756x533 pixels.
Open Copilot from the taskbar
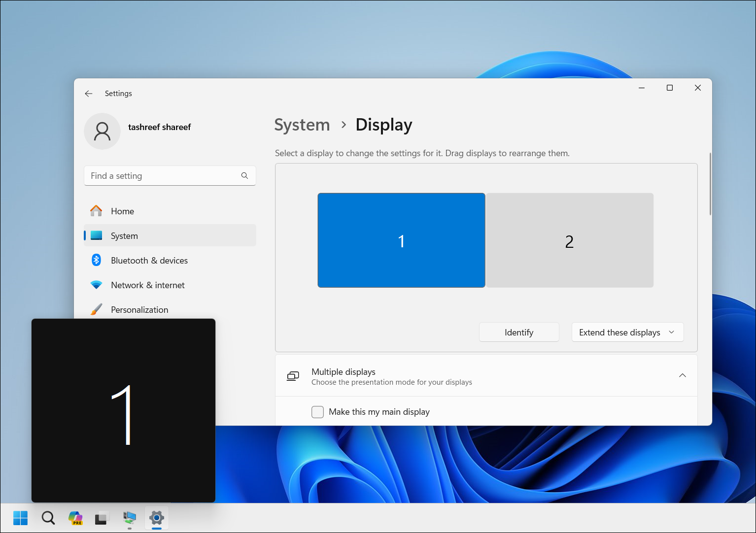coord(75,518)
